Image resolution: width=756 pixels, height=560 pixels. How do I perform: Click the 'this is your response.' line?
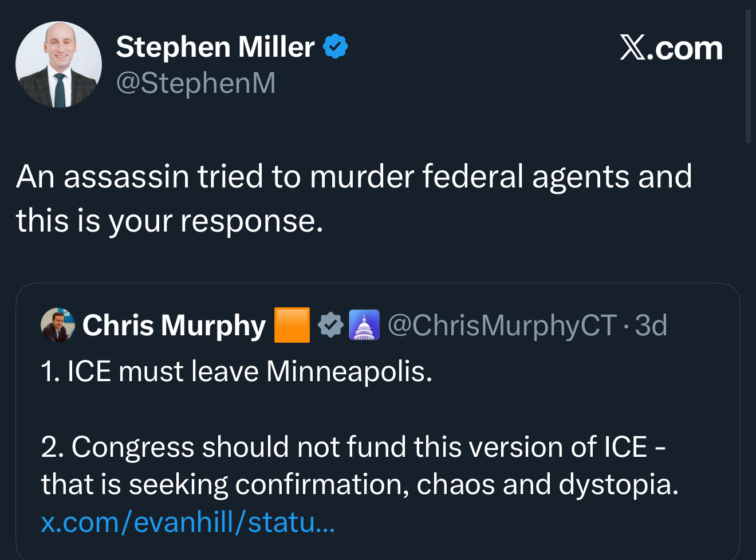170,221
